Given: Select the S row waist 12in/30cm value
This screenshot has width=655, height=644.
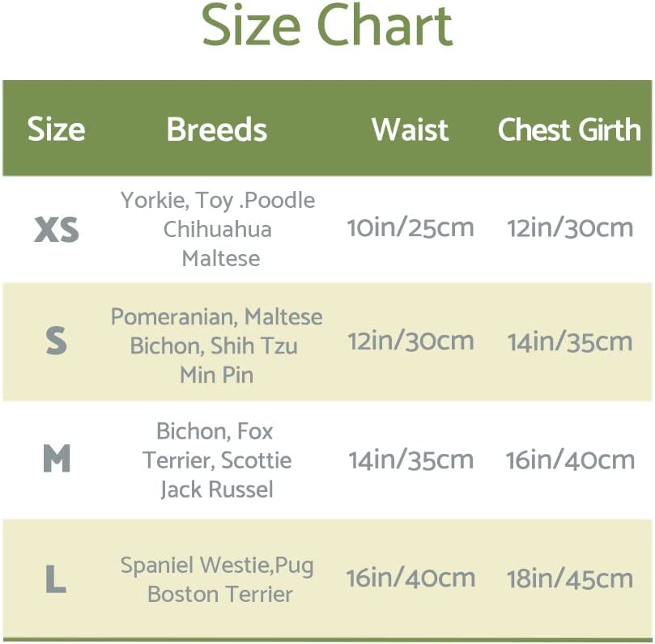Looking at the screenshot, I should pyautogui.click(x=410, y=341).
